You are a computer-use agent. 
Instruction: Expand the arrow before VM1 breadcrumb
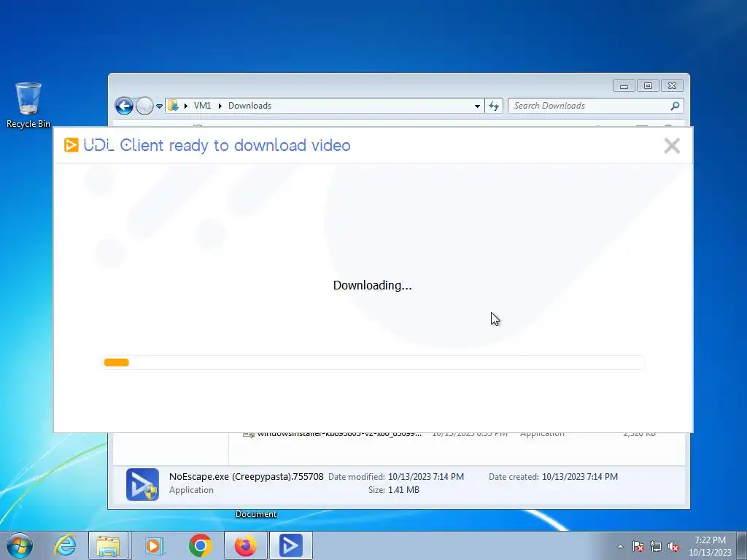tap(186, 106)
